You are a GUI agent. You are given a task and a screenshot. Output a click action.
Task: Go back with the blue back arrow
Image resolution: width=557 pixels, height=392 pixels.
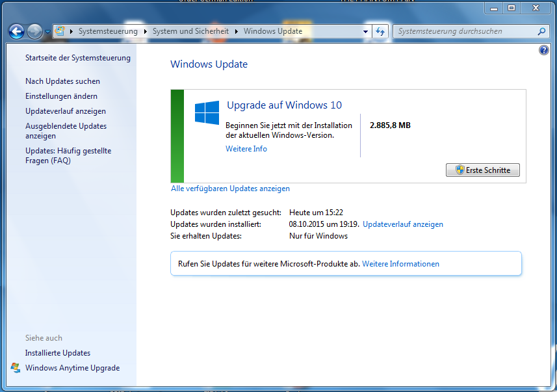point(16,32)
